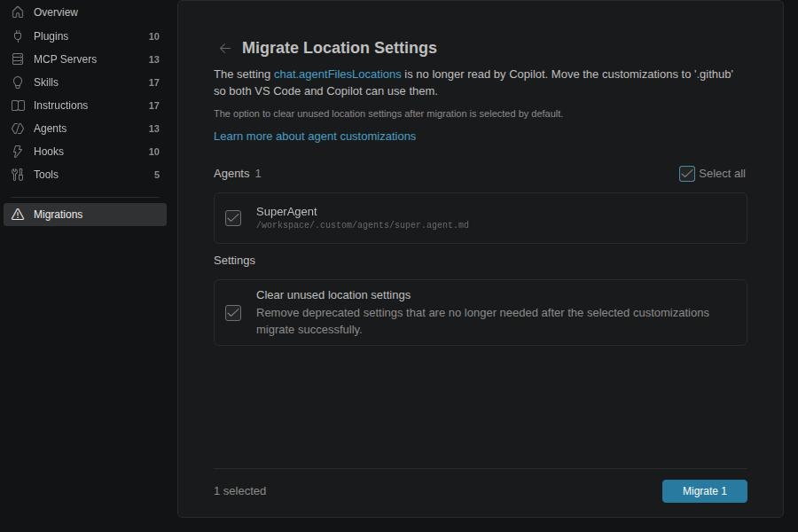Click the Plugins plug icon
The width and height of the screenshot is (798, 532).
18,36
